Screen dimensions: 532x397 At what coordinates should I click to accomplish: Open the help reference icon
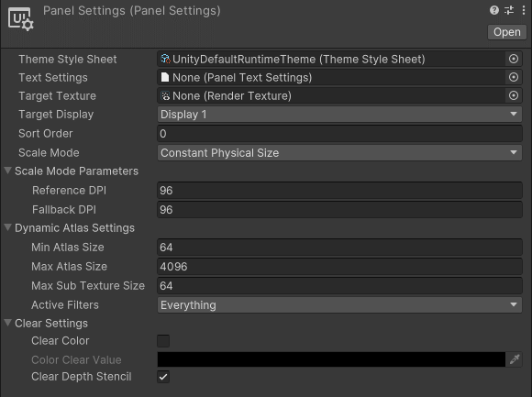(x=494, y=10)
